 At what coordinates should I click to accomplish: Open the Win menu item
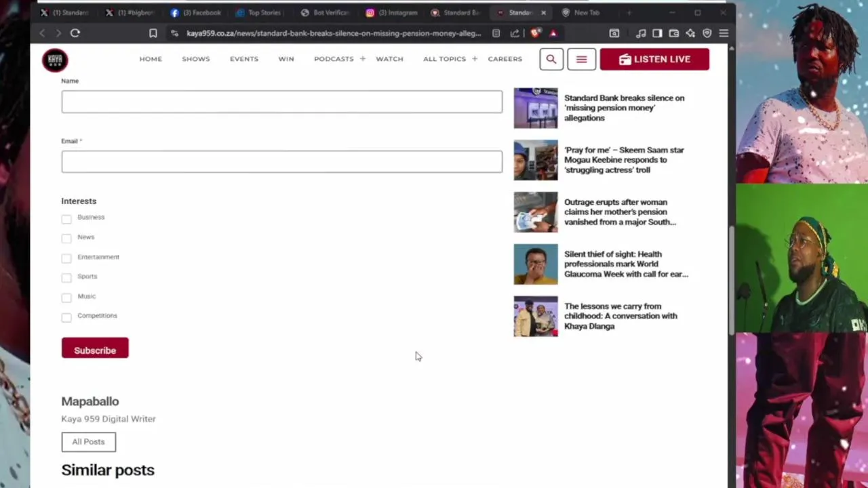coord(286,59)
